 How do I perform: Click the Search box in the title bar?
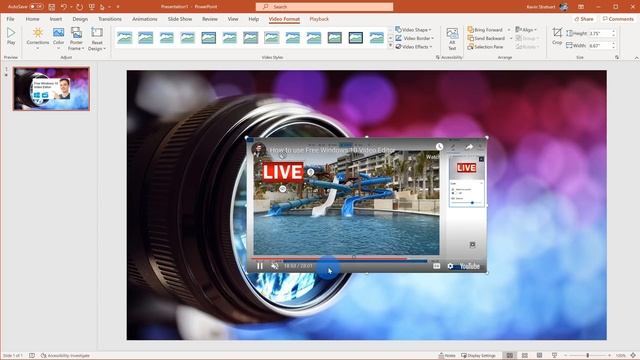(x=324, y=7)
